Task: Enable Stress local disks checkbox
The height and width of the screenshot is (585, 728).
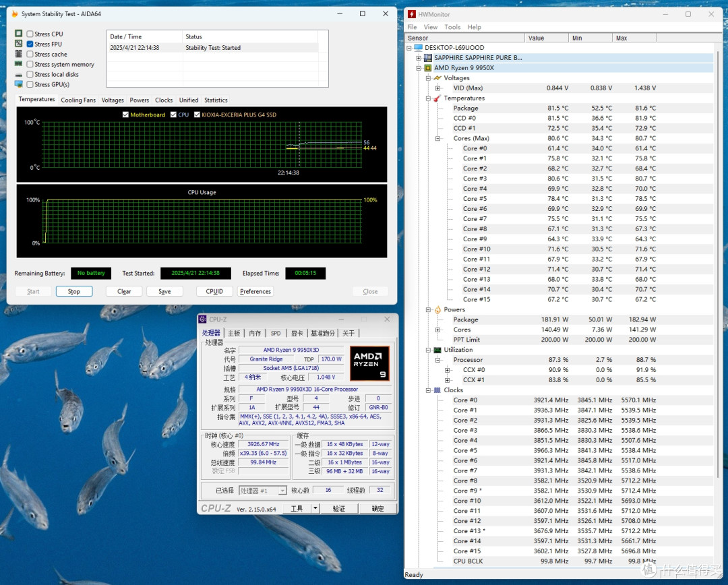Action: (30, 74)
